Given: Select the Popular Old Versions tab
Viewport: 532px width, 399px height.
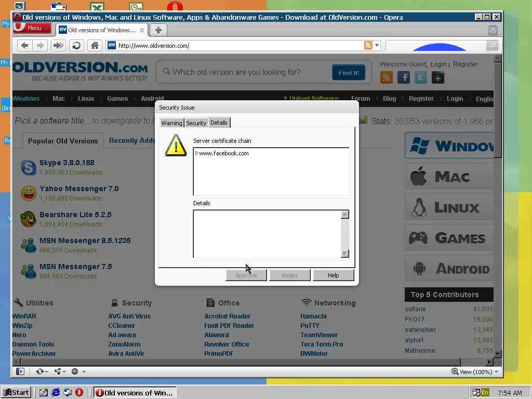Looking at the screenshot, I should point(63,141).
